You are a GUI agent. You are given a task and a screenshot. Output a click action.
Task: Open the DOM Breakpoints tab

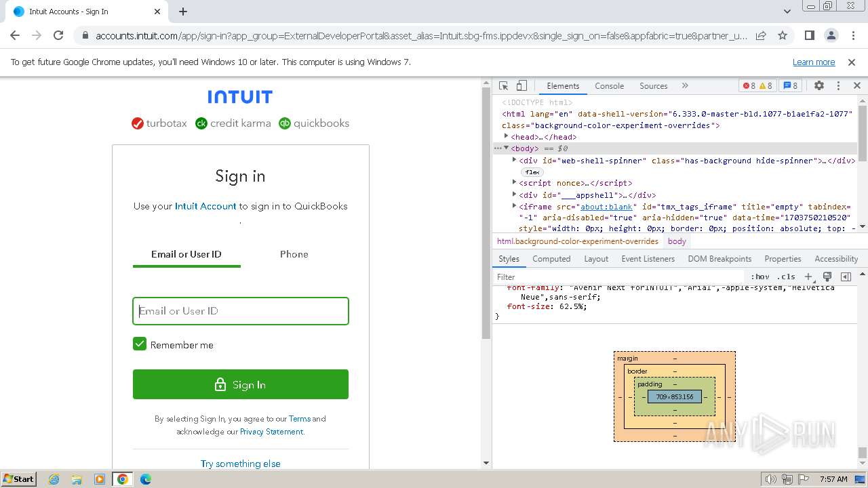(719, 259)
